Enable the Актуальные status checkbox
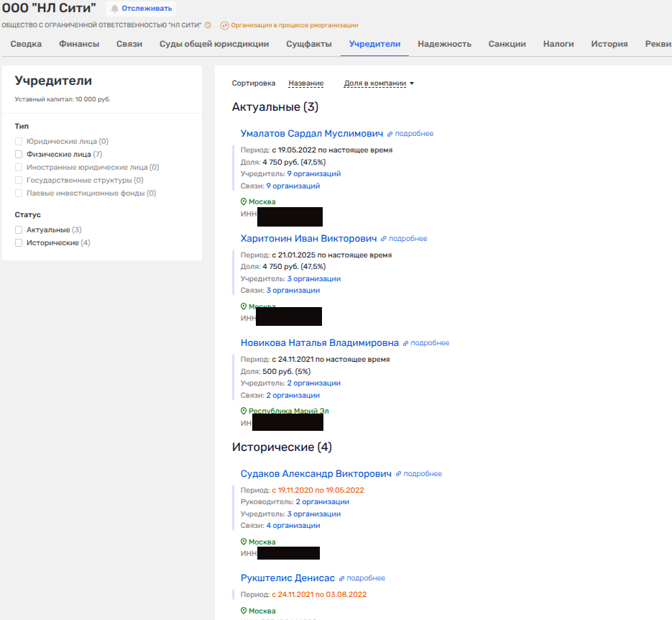This screenshot has width=672, height=620. coord(19,230)
